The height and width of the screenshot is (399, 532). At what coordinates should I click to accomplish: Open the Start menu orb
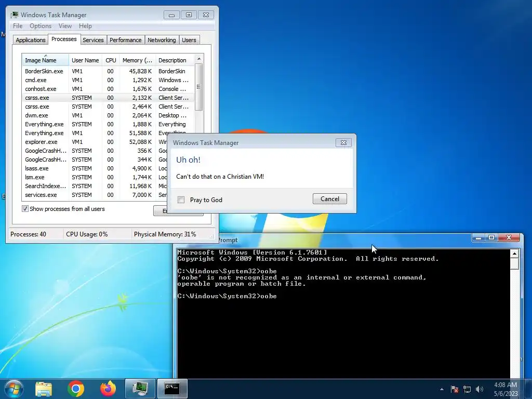(14, 389)
